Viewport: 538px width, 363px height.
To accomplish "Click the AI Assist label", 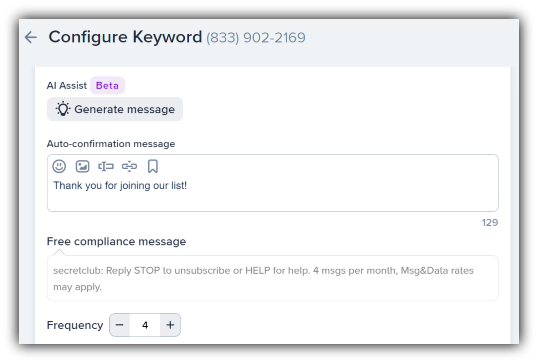I will coord(67,85).
